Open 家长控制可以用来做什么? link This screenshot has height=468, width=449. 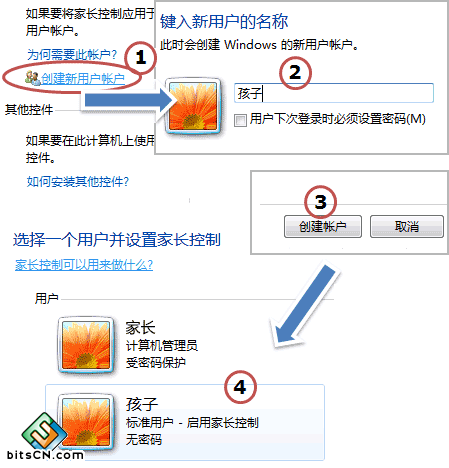84,265
